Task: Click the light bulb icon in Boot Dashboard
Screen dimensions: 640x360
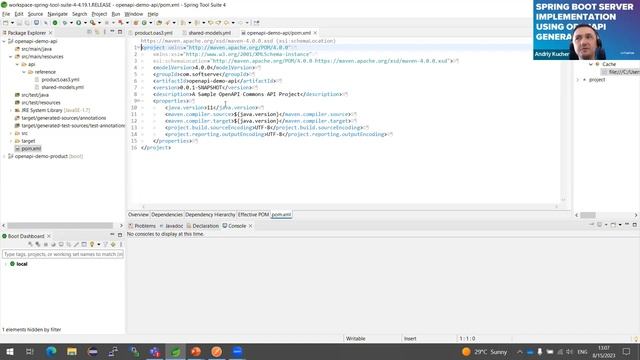Action: (x=92, y=244)
